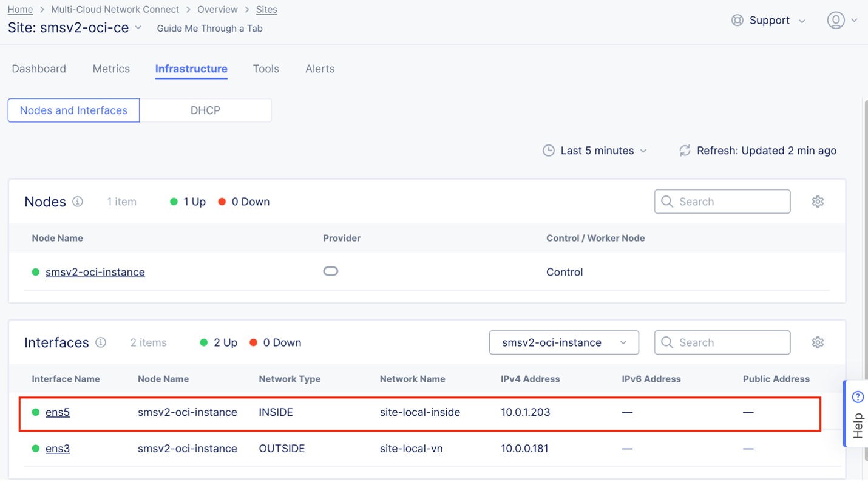Open the gear settings icon in Interfaces panel
868x482 pixels.
click(x=818, y=342)
